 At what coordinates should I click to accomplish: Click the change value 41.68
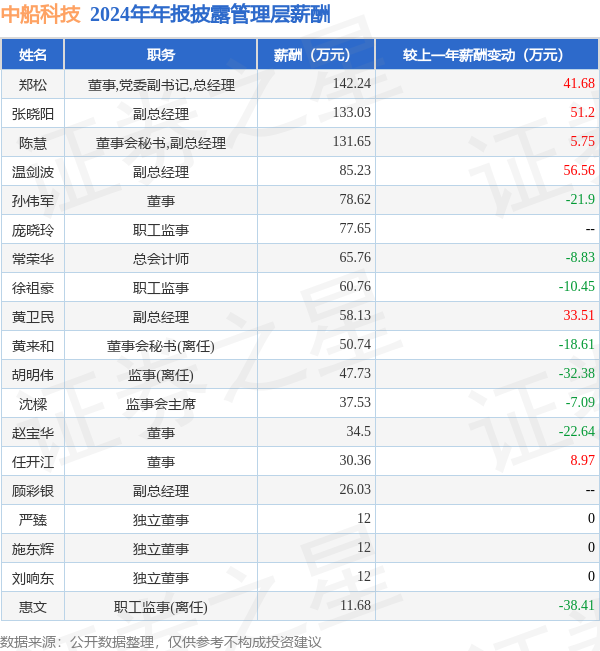579,83
